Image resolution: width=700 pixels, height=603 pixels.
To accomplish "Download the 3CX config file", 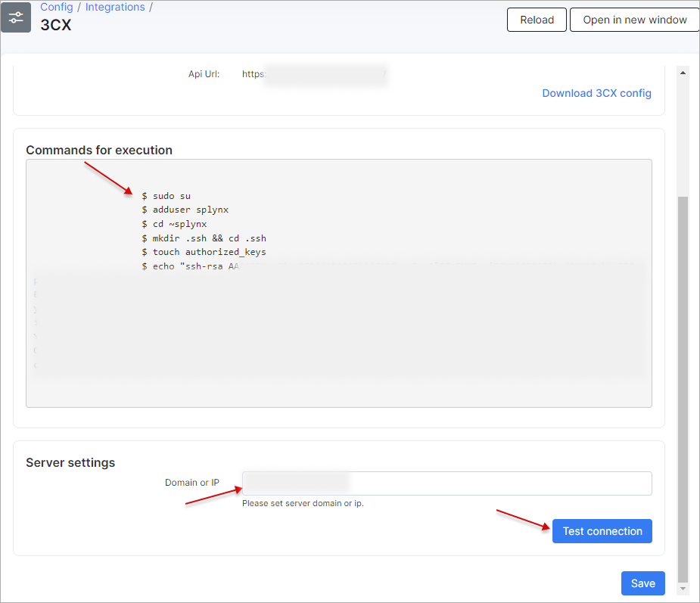I will [x=596, y=93].
